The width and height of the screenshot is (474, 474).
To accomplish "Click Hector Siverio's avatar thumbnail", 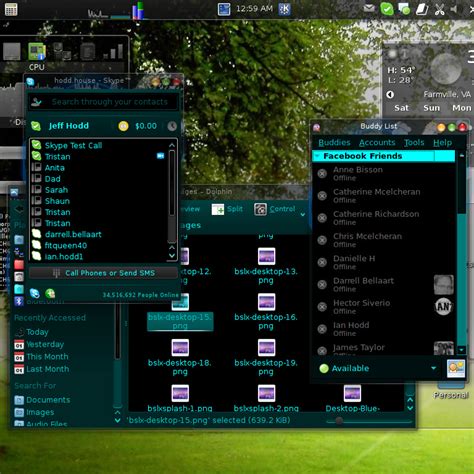I will 444,307.
